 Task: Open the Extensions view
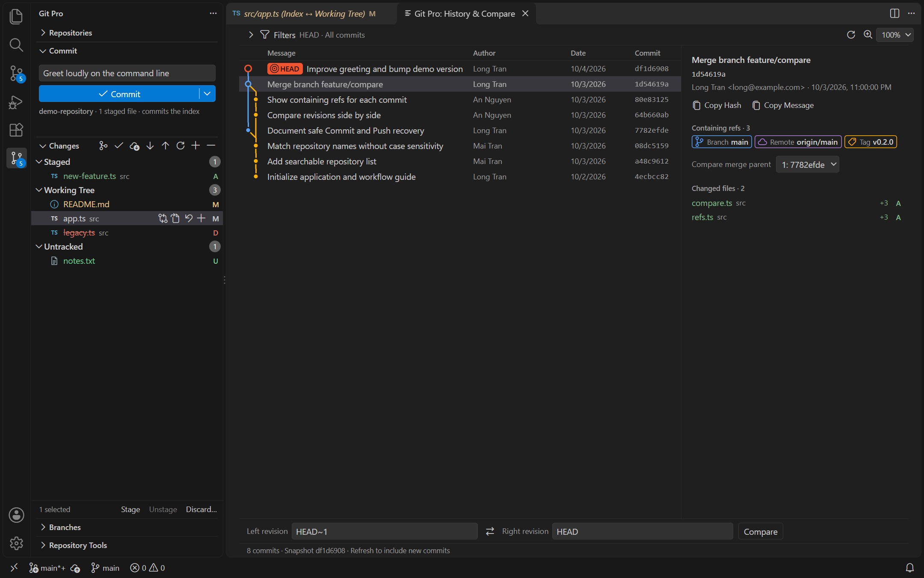[x=16, y=130]
